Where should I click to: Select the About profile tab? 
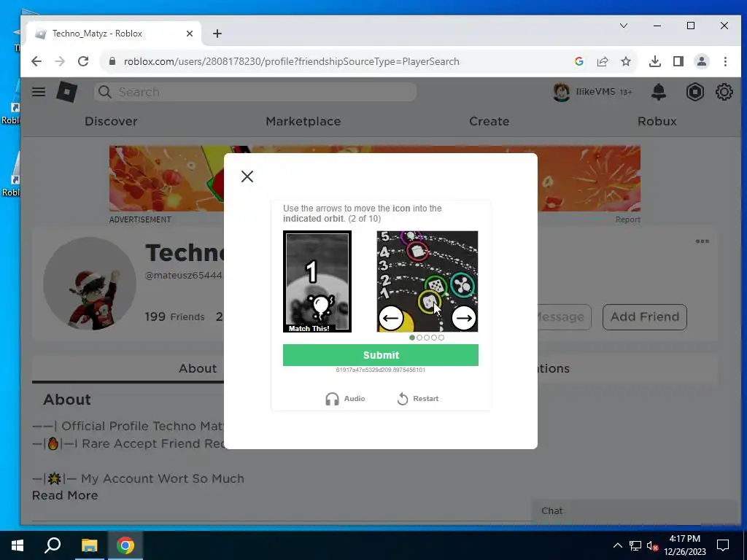198,368
